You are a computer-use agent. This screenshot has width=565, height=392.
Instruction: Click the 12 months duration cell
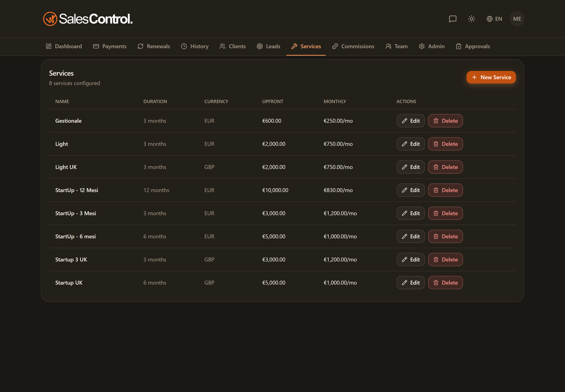(x=156, y=190)
